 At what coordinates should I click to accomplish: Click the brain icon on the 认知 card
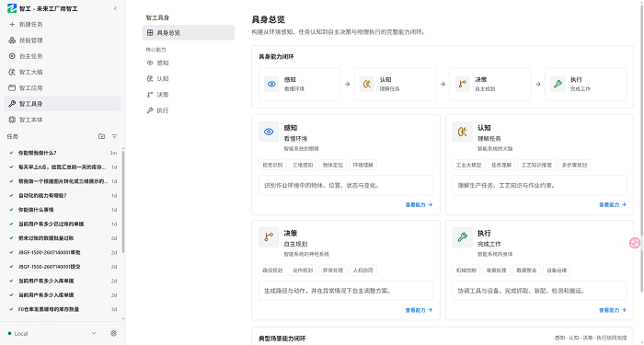463,132
